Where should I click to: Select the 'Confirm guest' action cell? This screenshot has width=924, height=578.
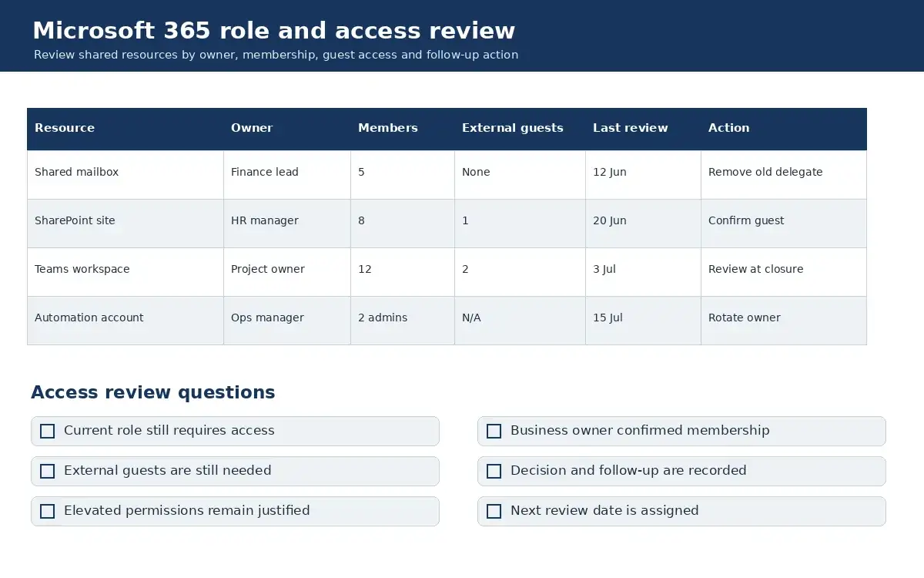click(784, 223)
